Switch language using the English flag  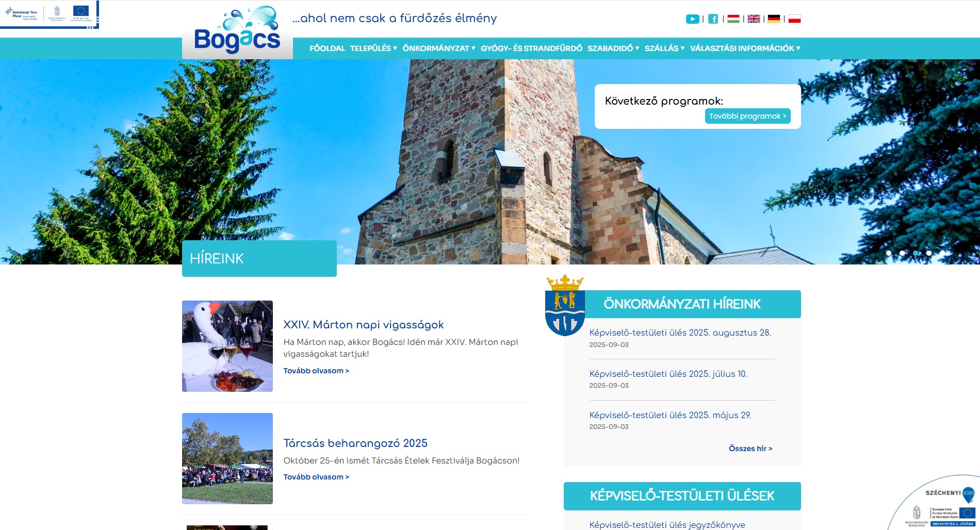click(x=754, y=19)
